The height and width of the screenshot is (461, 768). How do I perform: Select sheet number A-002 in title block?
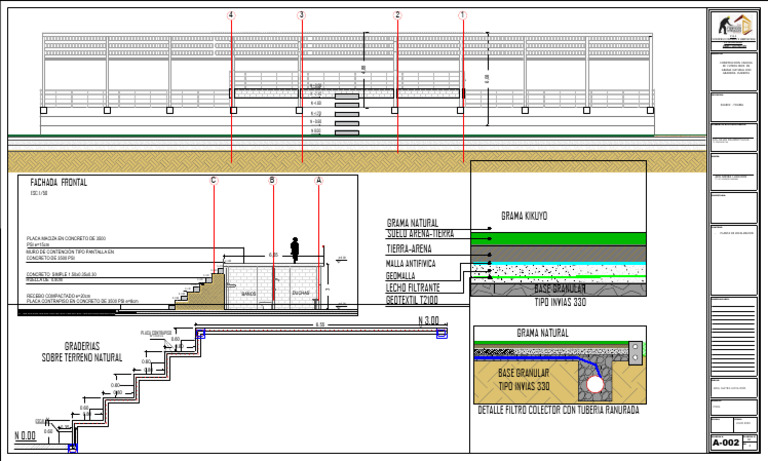[725, 443]
